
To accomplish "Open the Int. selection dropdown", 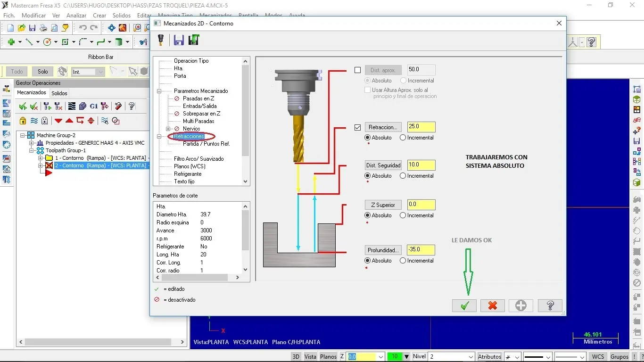I will pos(100,72).
